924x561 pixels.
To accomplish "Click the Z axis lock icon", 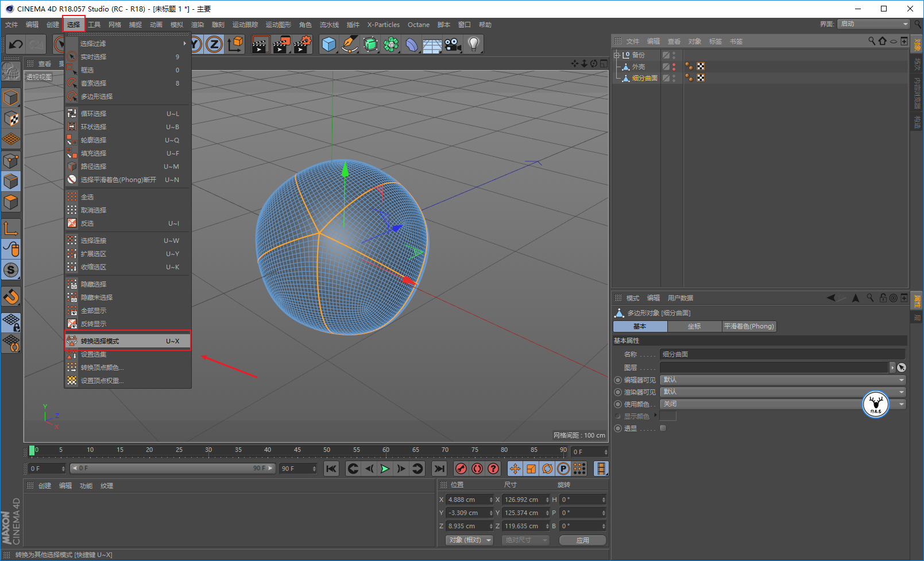I will 214,44.
